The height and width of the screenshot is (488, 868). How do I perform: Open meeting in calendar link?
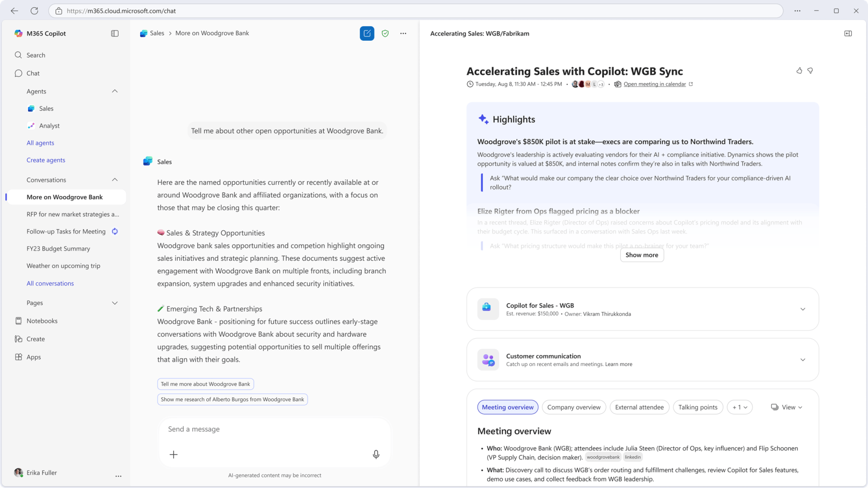click(654, 84)
